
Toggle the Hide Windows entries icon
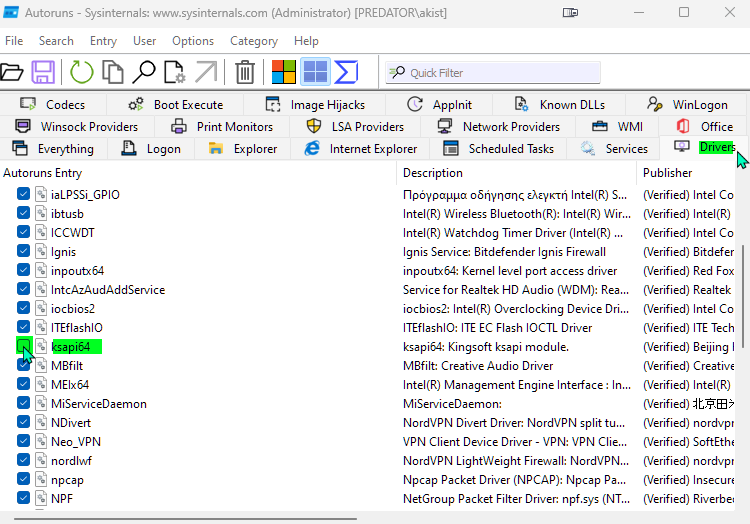[x=315, y=72]
